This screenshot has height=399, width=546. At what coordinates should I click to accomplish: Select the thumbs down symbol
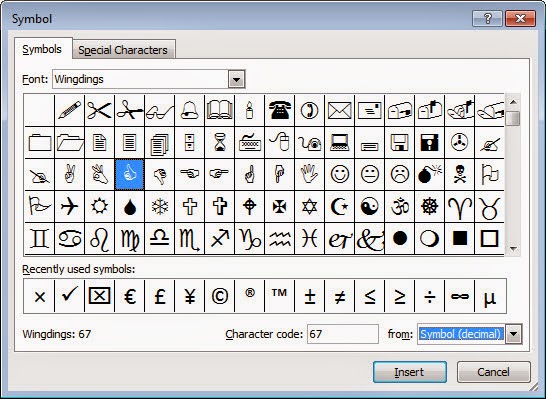[159, 174]
